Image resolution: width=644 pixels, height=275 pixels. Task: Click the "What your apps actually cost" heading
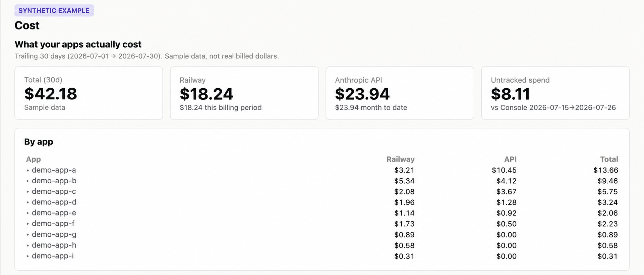[78, 44]
